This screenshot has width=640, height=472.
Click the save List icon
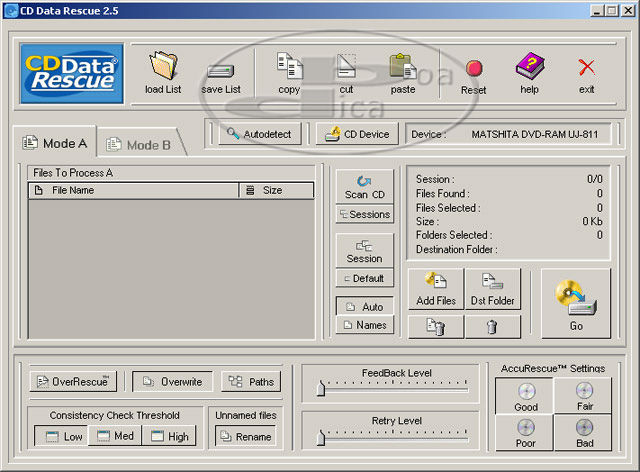point(220,72)
